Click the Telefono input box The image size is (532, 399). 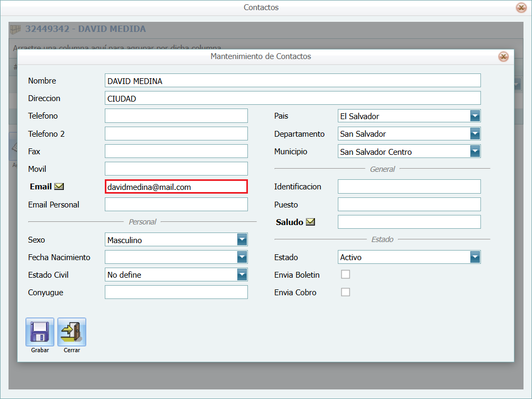(176, 116)
